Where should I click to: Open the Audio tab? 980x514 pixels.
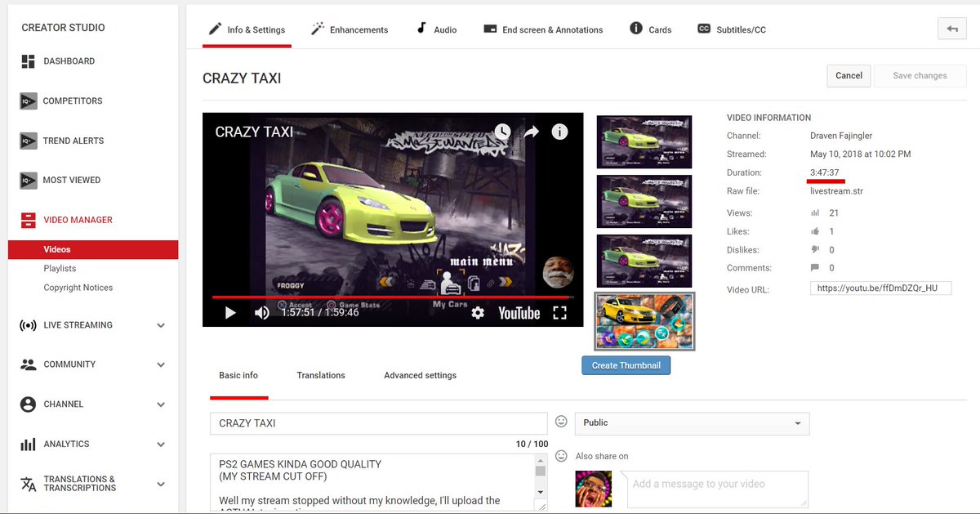pyautogui.click(x=436, y=29)
